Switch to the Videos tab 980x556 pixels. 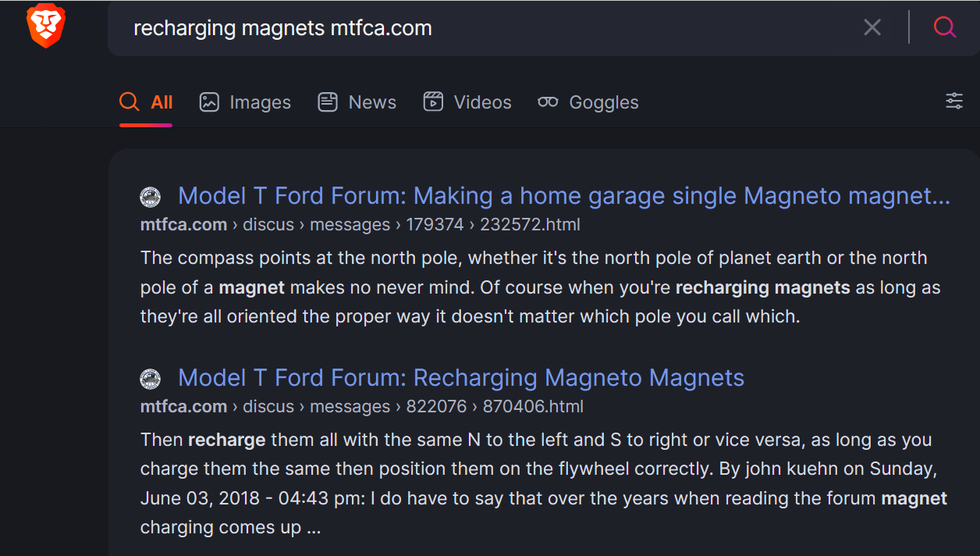[467, 102]
